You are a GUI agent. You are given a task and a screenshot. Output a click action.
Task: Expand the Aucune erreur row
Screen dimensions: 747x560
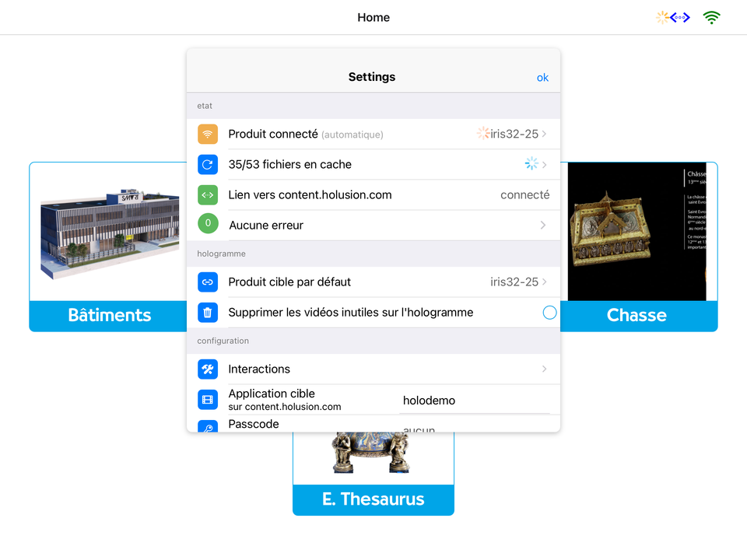click(x=373, y=224)
